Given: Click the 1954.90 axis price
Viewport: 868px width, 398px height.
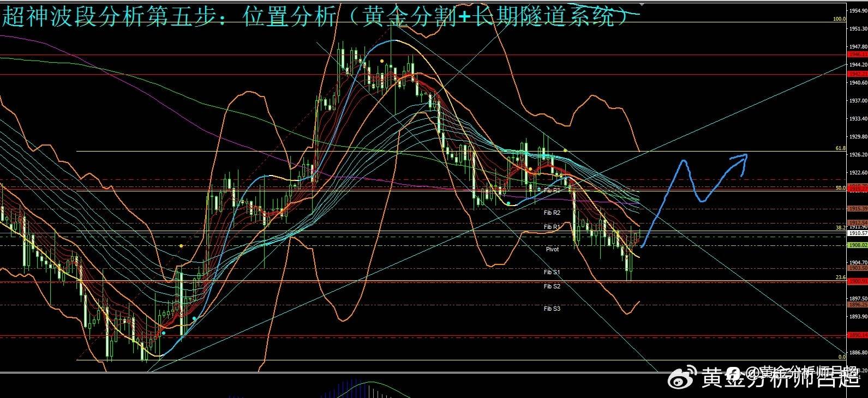Looking at the screenshot, I should pos(858,11).
